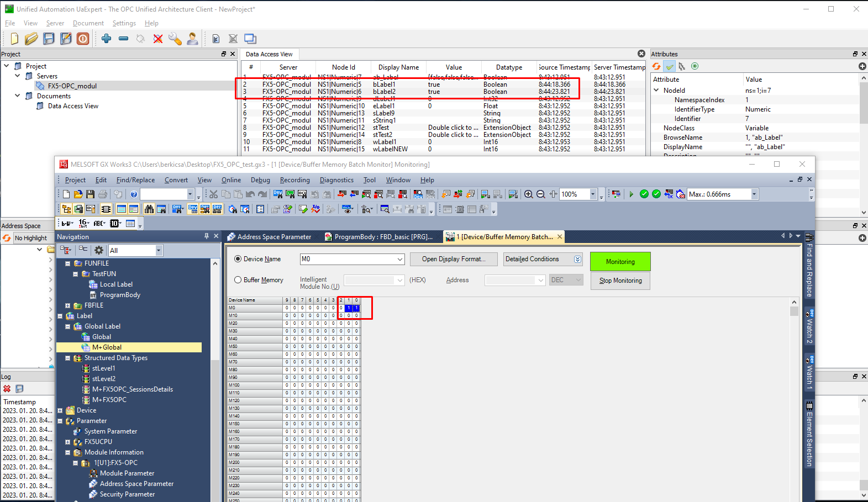Select the Device Name radio button
The height and width of the screenshot is (502, 868).
[238, 259]
